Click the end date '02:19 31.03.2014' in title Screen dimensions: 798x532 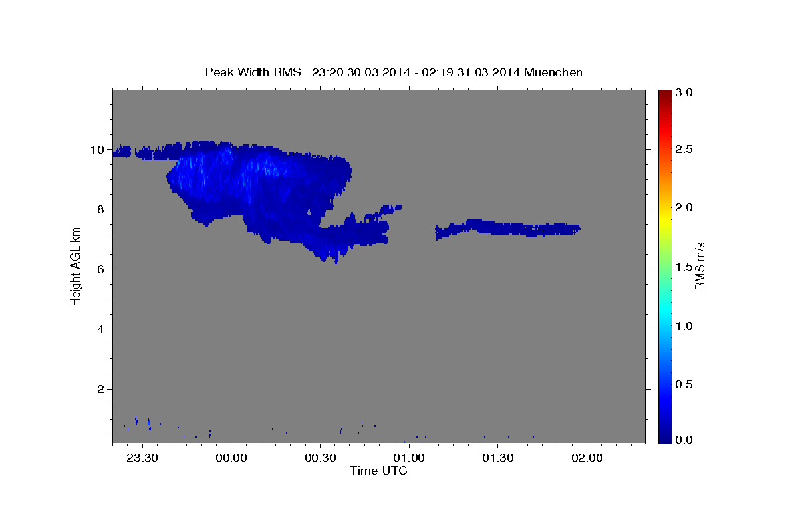click(x=471, y=72)
